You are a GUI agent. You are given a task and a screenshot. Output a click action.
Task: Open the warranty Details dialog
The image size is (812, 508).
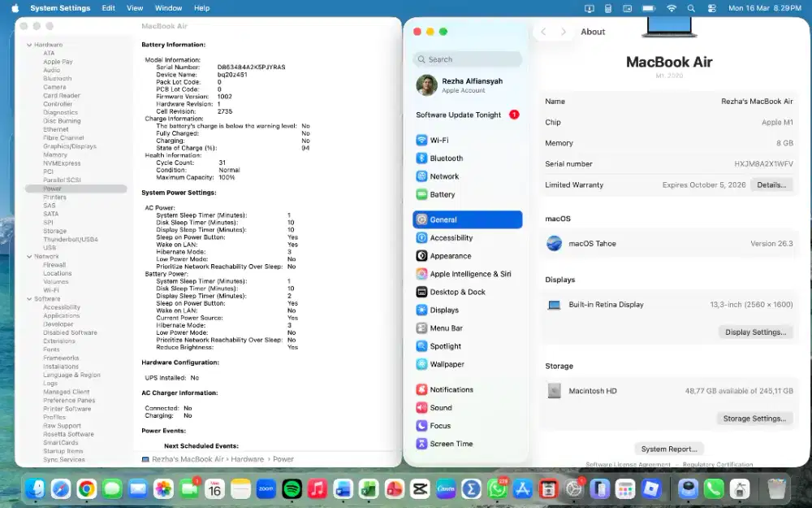pos(771,185)
